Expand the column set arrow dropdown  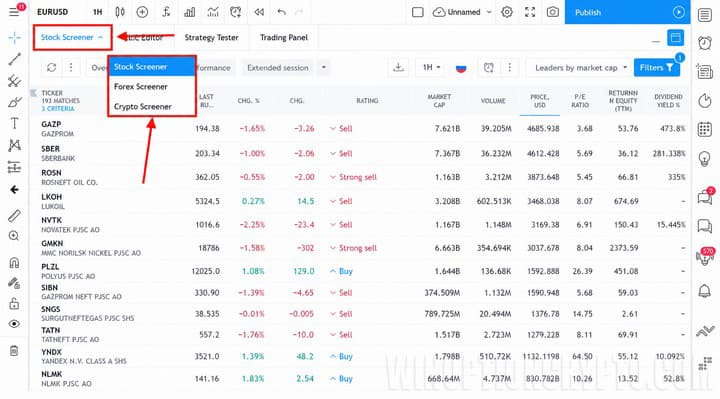(324, 67)
